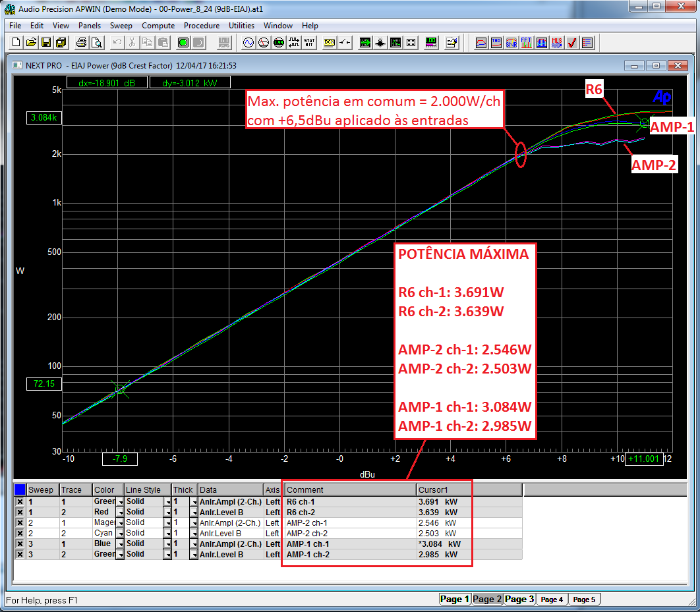Open the DCX panel toolbar icon

[329, 43]
